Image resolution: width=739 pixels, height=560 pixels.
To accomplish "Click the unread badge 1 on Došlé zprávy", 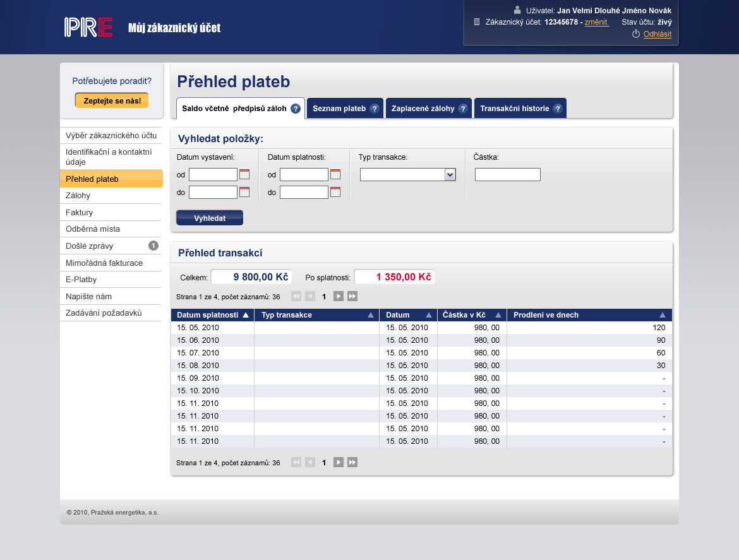I will point(153,246).
